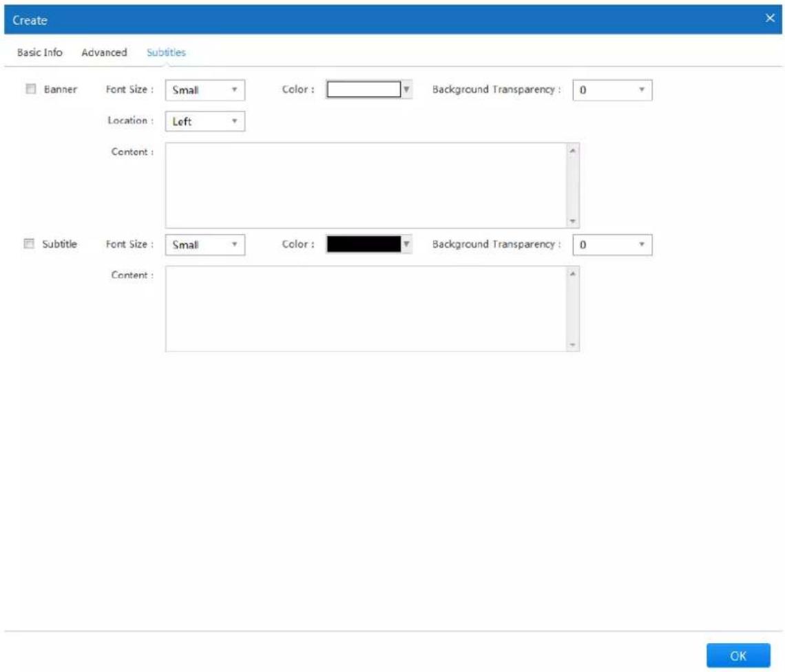
Task: Enable the Subtitle checkbox
Action: [x=29, y=244]
